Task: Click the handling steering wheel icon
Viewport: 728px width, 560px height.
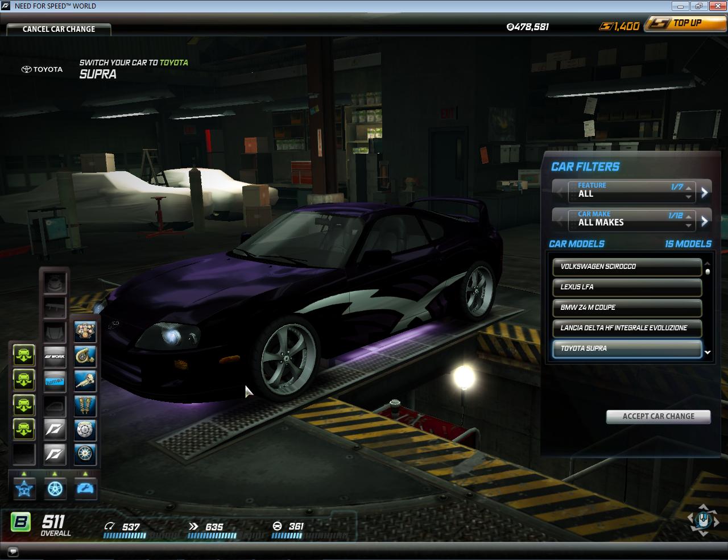Action: pyautogui.click(x=278, y=526)
